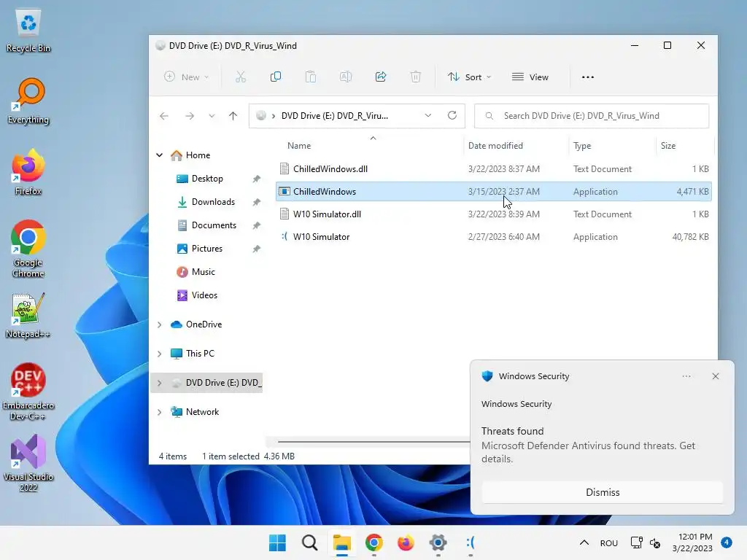Screen dimensions: 747x560
Task: Open the New item dropdown
Action: tap(186, 77)
